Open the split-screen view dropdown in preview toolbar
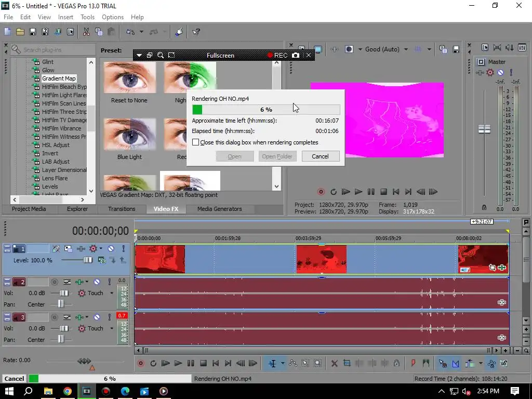This screenshot has height=399, width=532. pyautogui.click(x=360, y=49)
